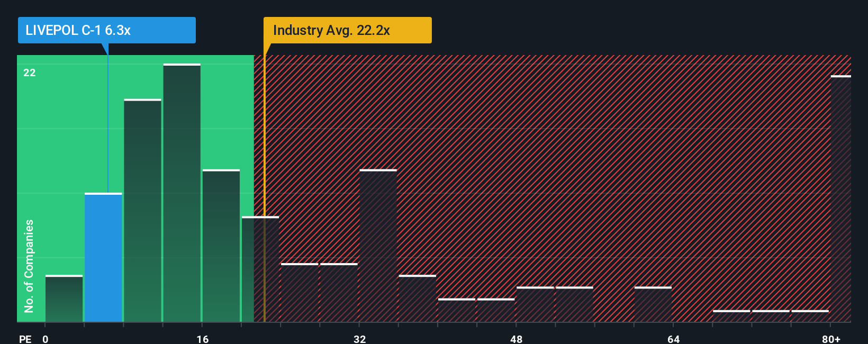Click the first short bar at PE 0
This screenshot has width=868, height=344.
(x=64, y=299)
